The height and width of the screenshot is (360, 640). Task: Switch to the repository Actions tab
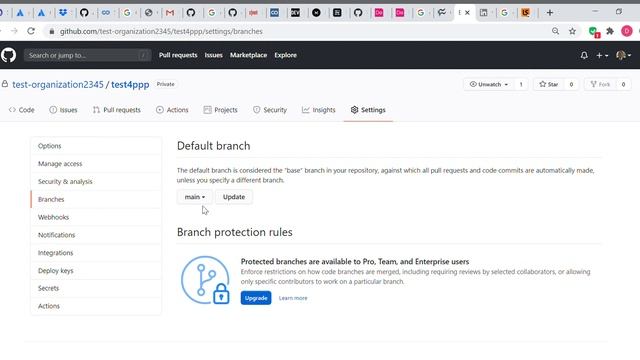pos(172,110)
